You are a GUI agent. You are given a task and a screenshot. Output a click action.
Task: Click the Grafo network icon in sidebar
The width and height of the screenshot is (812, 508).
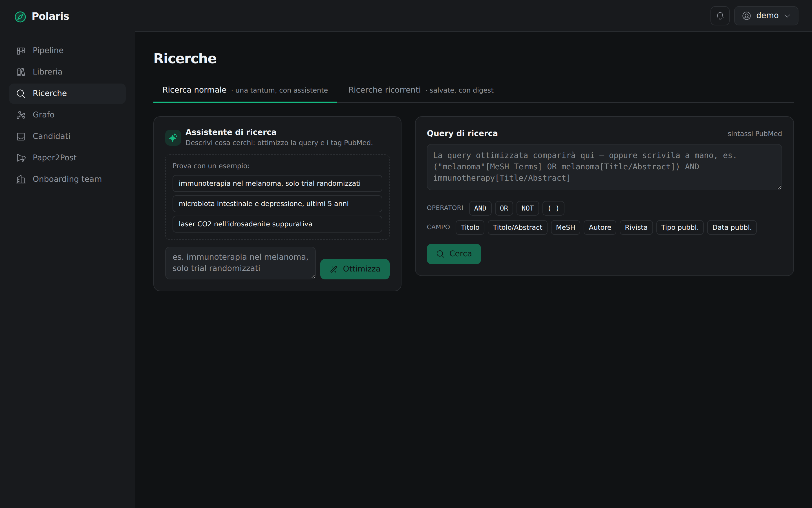pos(21,115)
